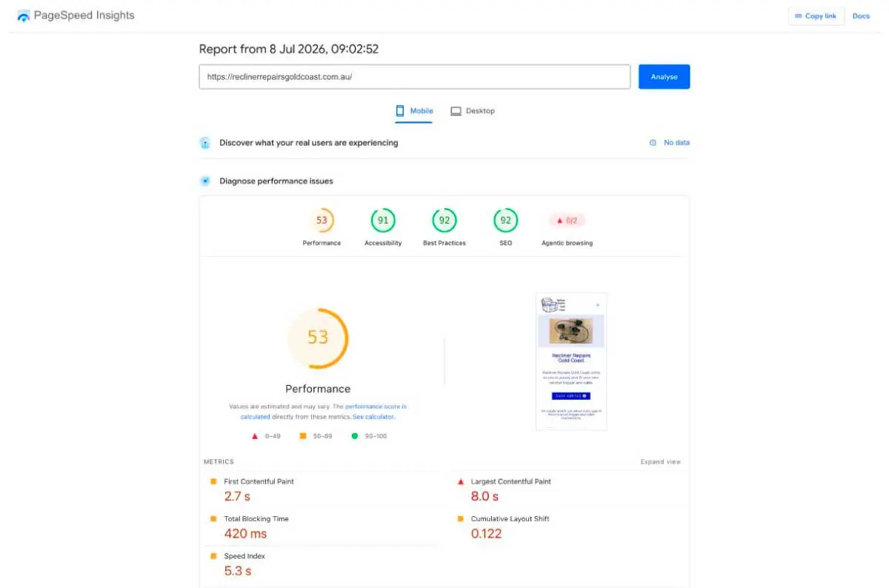Screen dimensions: 889x588
Task: Click the desktop monitor icon
Action: click(x=456, y=111)
